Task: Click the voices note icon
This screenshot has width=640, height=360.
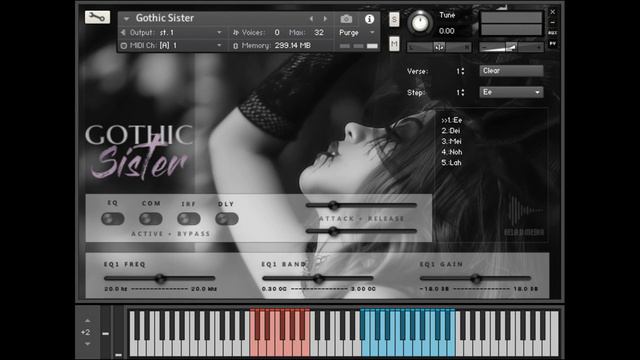Action: 236,32
